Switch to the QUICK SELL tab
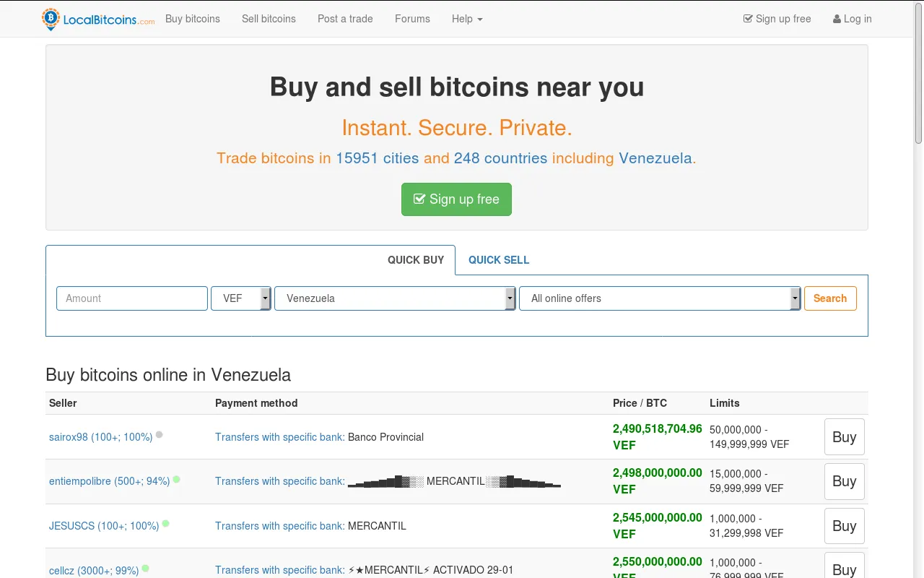924x578 pixels. 499,260
